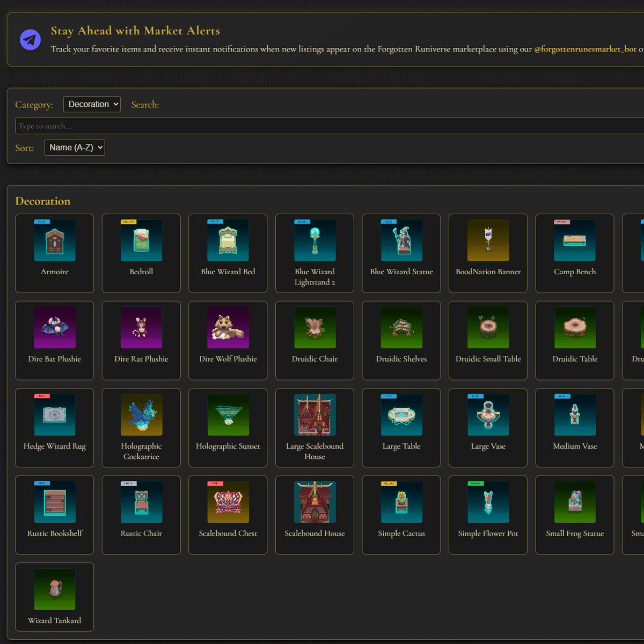Viewport: 644px width, 644px height.
Task: Select the Hedge Wizard Rug icon
Action: click(x=55, y=415)
